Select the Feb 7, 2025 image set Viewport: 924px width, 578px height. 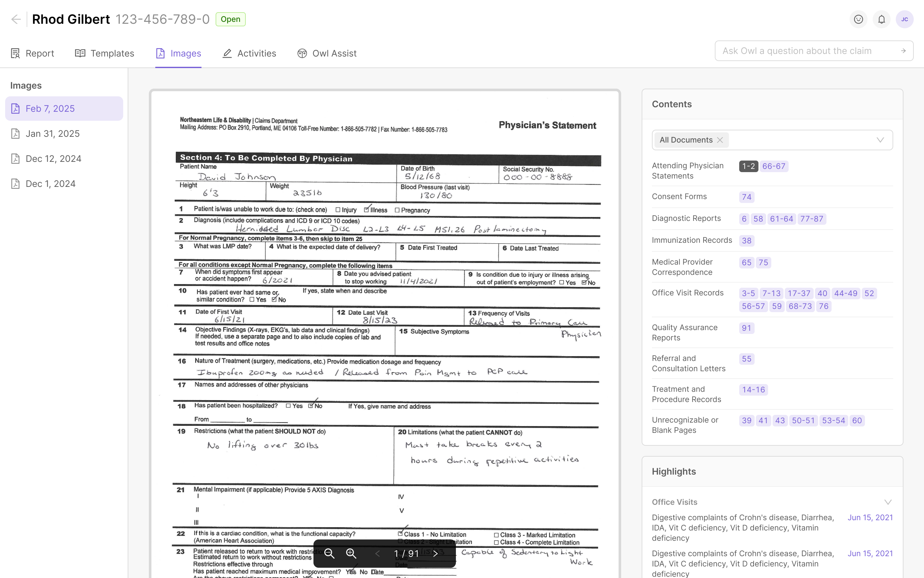click(64, 109)
